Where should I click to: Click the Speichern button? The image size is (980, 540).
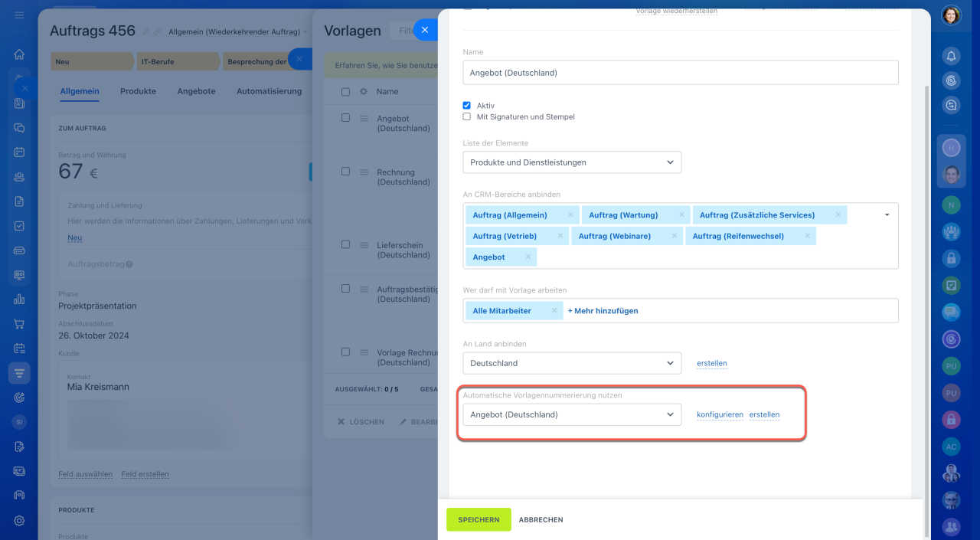coord(479,519)
